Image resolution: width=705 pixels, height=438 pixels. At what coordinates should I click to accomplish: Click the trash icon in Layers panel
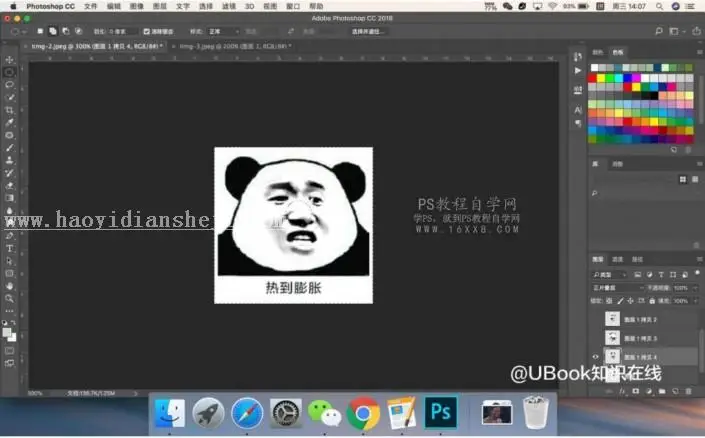pos(688,391)
